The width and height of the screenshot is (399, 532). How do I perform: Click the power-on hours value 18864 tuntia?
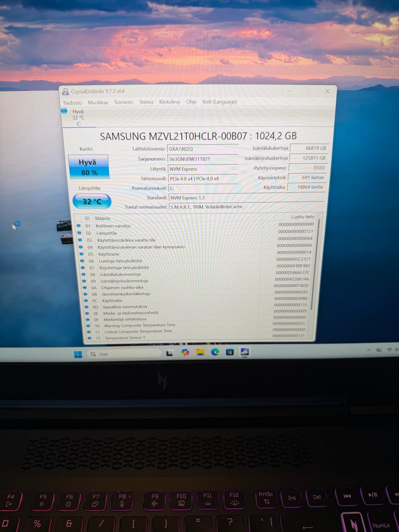(x=307, y=187)
